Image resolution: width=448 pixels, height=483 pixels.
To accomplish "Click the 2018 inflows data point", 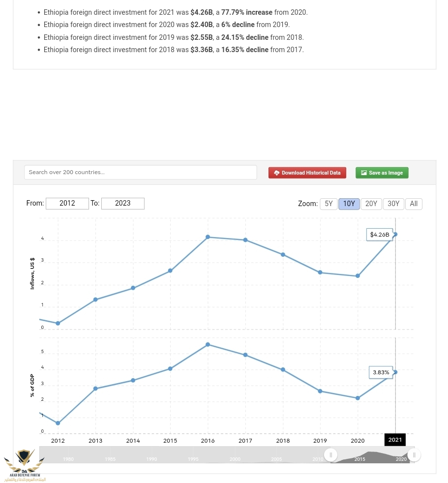I will [x=283, y=254].
